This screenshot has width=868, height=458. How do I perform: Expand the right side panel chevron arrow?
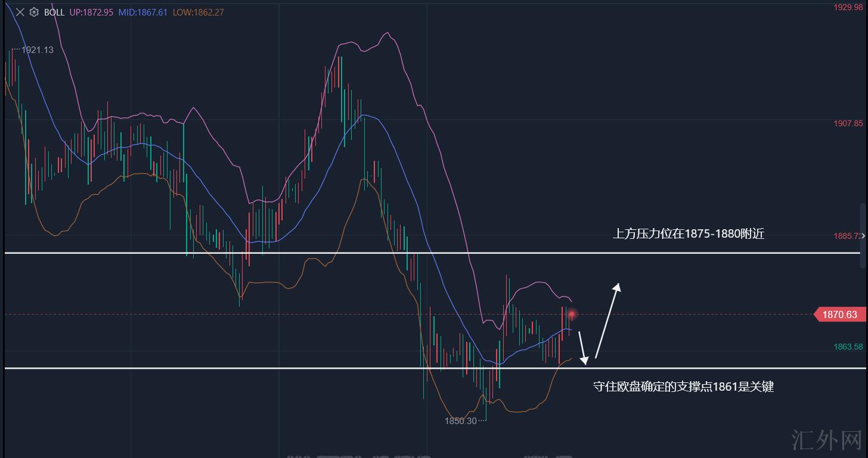(x=863, y=236)
